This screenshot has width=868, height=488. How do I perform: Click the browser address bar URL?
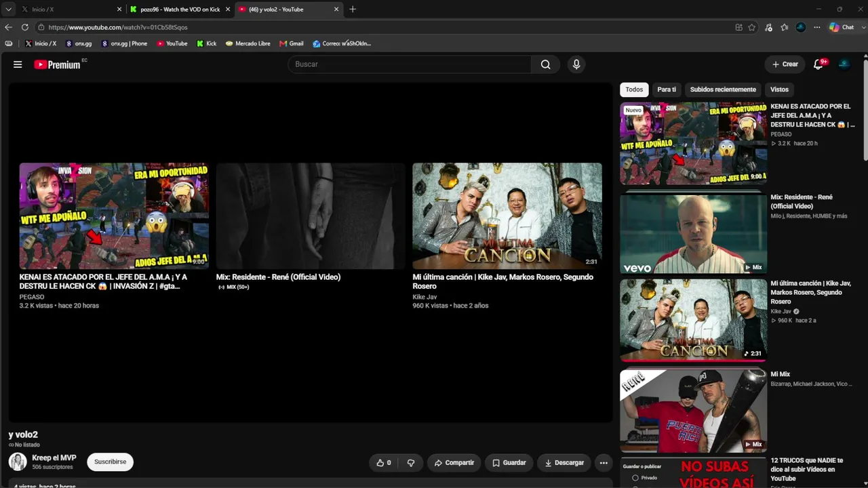[118, 27]
